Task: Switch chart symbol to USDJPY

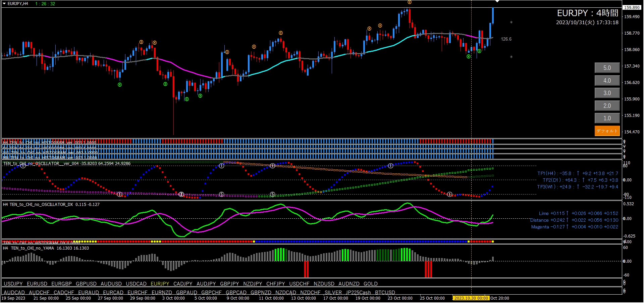Action: (13, 284)
